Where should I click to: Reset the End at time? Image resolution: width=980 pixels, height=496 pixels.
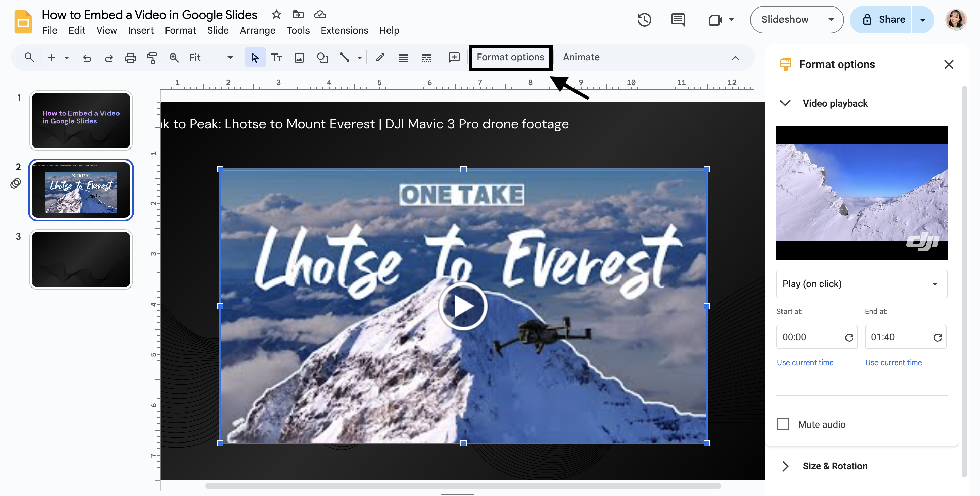pos(937,337)
